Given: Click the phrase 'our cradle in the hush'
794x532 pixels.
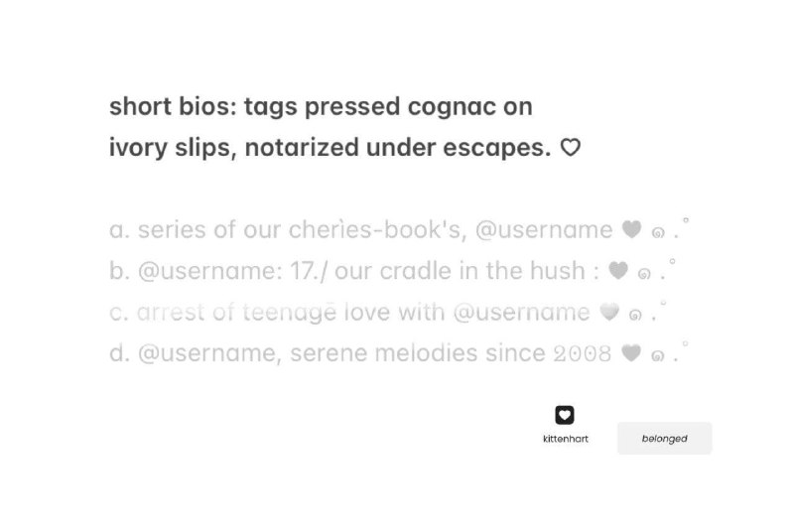Looking at the screenshot, I should (x=460, y=271).
